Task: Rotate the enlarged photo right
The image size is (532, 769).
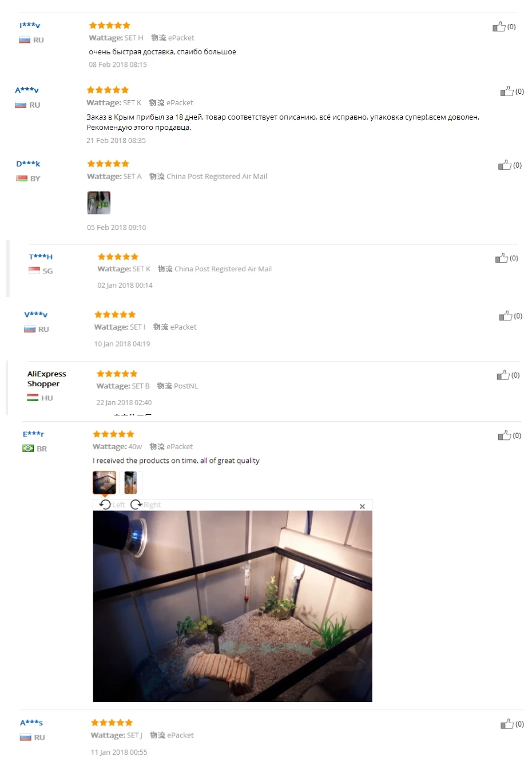Action: click(x=146, y=505)
